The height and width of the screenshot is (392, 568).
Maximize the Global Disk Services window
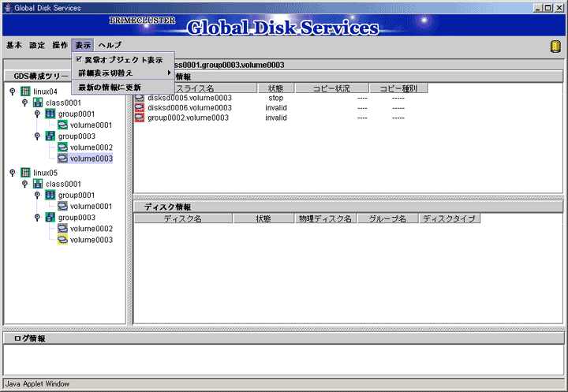[x=548, y=8]
